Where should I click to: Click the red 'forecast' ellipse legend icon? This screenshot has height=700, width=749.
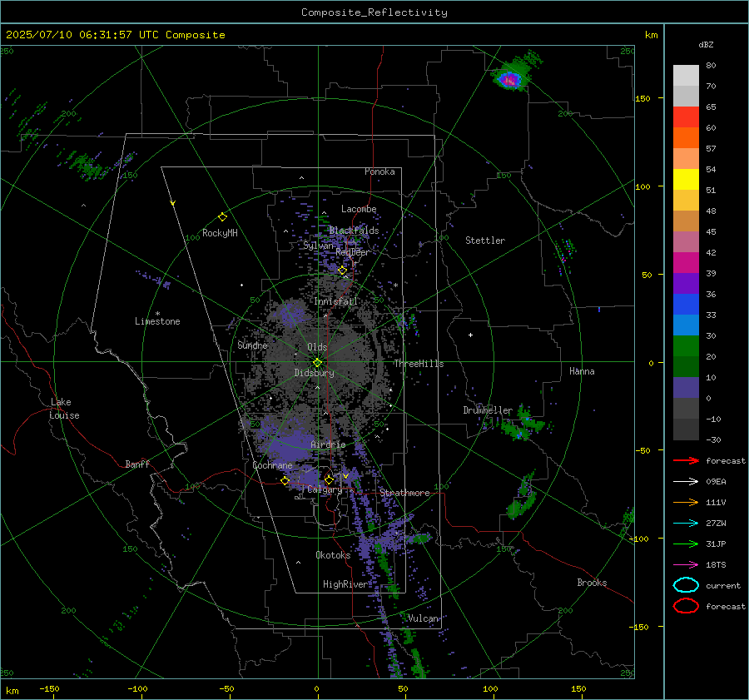(686, 606)
